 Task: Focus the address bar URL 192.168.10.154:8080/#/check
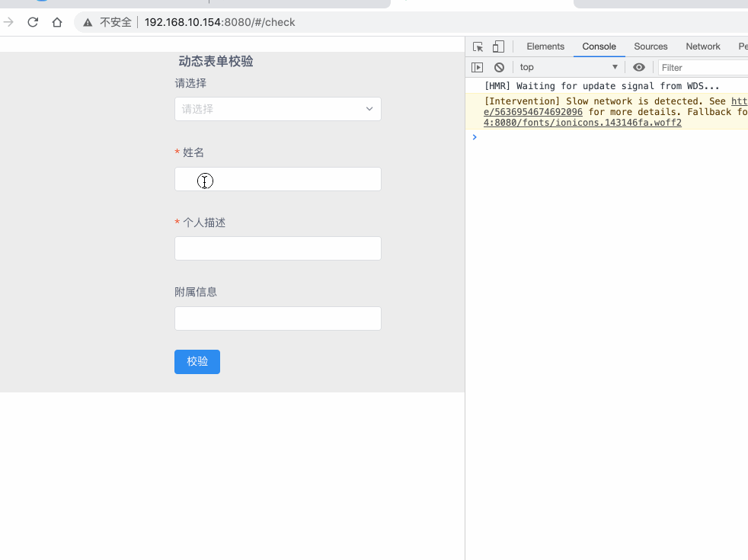pyautogui.click(x=220, y=22)
